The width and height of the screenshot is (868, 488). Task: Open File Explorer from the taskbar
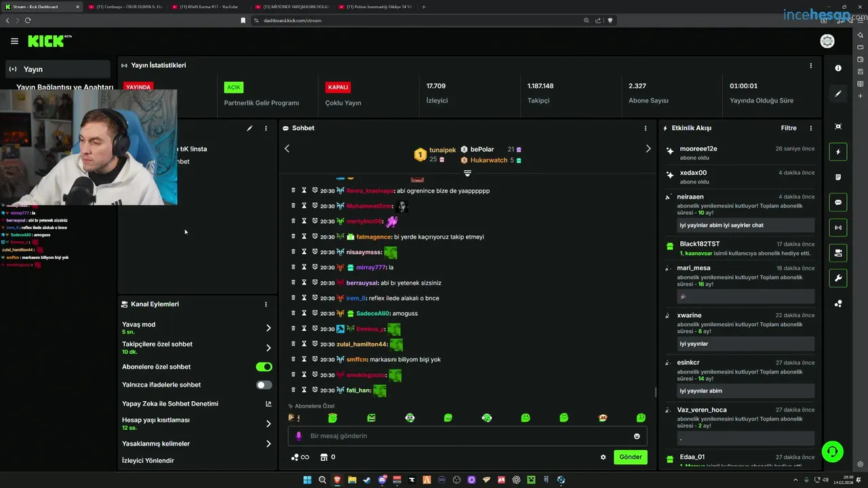tap(352, 480)
